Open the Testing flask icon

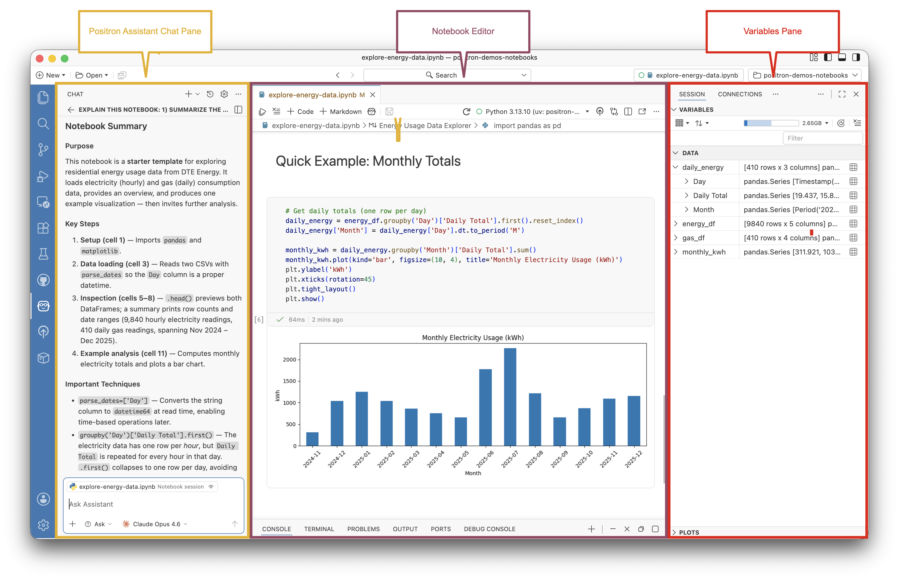(x=43, y=254)
